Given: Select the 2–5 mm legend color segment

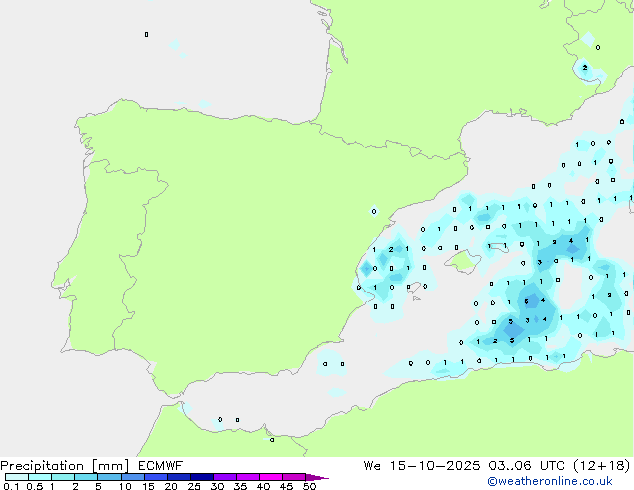Looking at the screenshot, I should pos(86,477).
